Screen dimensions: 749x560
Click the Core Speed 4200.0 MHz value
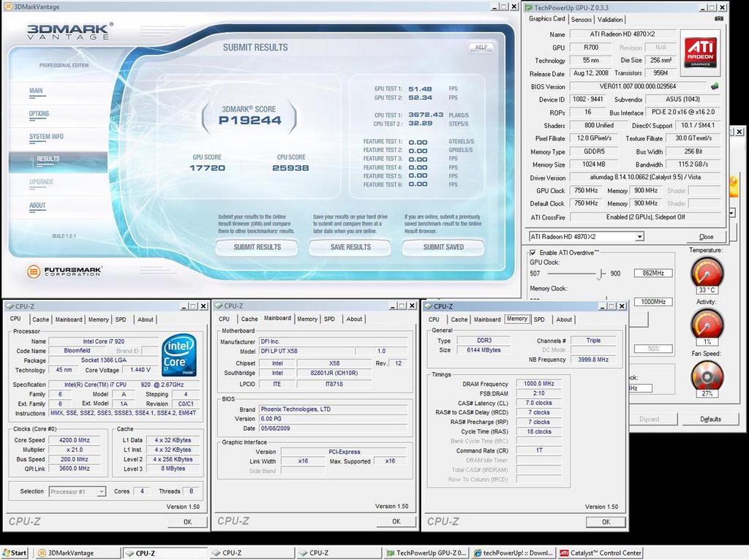point(74,440)
